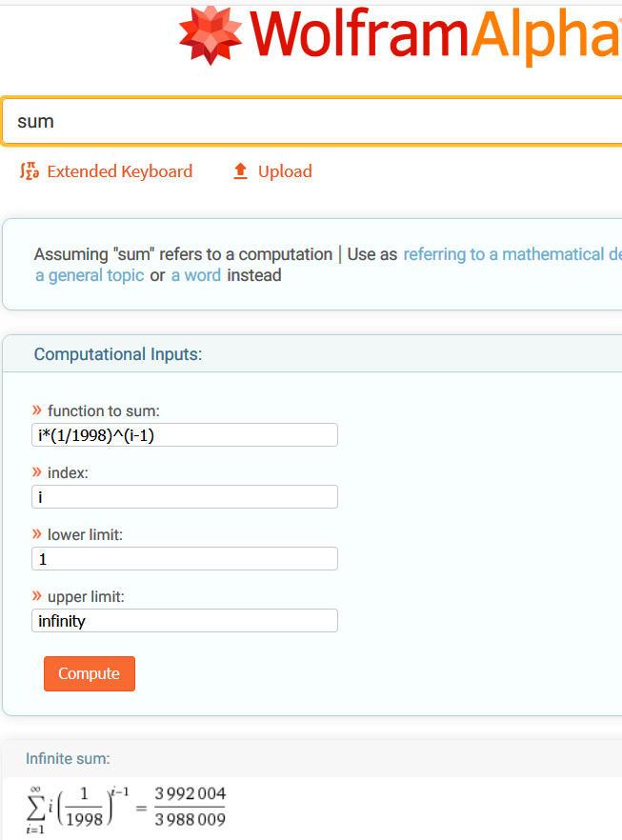Open the Extended Keyboard text link
This screenshot has width=622, height=840.
[x=119, y=171]
